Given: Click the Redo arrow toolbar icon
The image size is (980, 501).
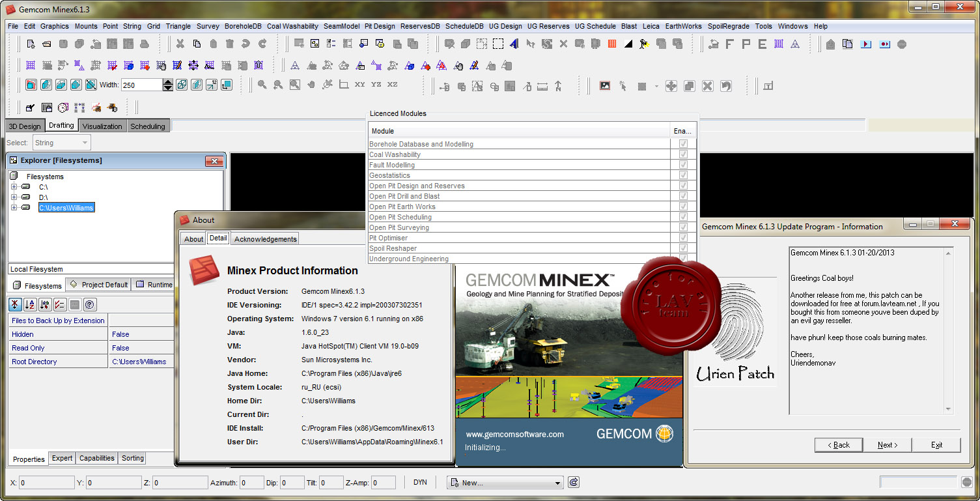Looking at the screenshot, I should pos(262,44).
